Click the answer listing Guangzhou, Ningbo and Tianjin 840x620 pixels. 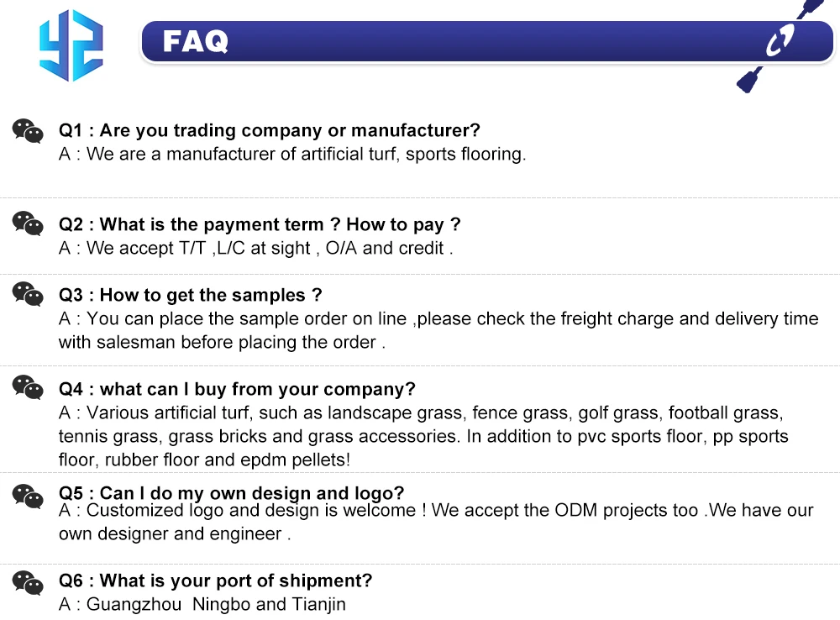coord(202,605)
